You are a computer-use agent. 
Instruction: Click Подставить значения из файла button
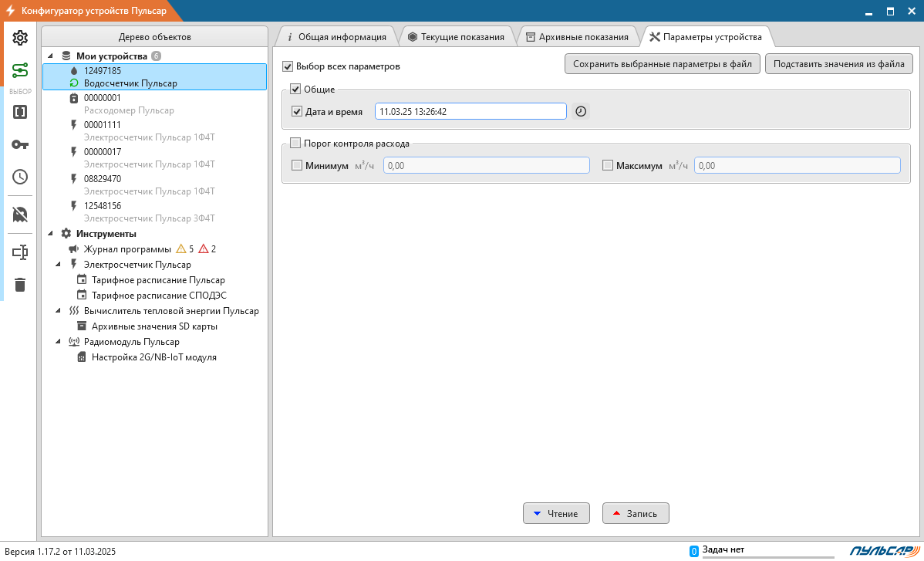[x=838, y=64]
